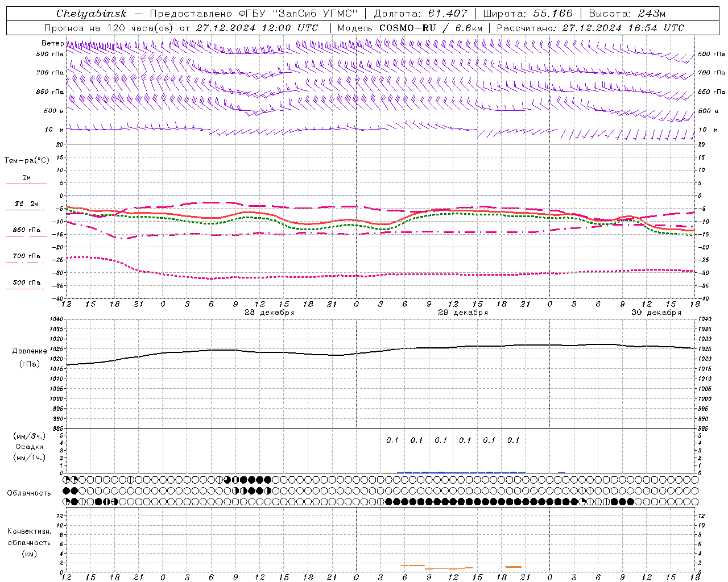Click the 'Осадки' precipitation label
The height and width of the screenshot is (582, 728).
(29, 447)
